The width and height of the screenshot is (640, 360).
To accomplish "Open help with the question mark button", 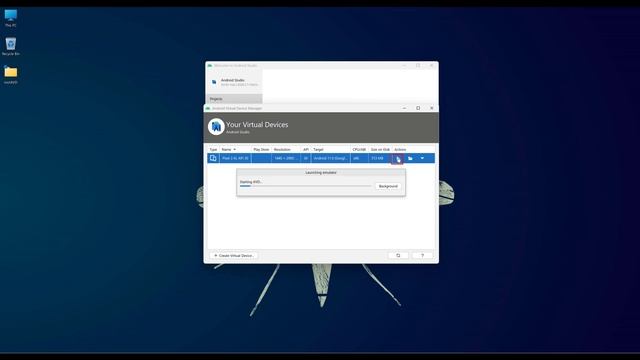I will point(422,256).
